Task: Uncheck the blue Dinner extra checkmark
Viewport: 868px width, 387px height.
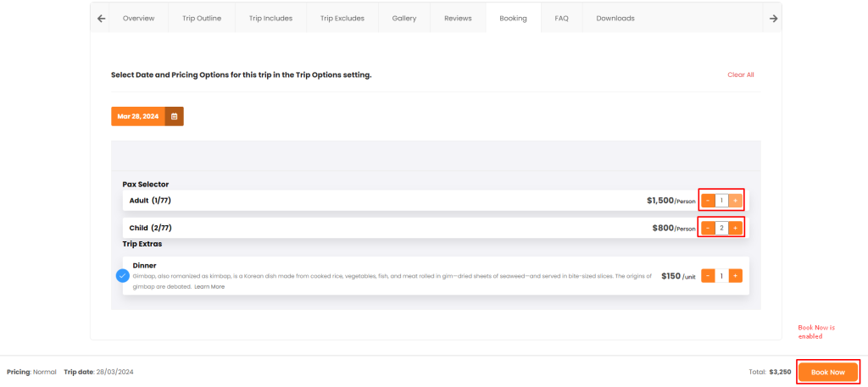Action: [123, 275]
